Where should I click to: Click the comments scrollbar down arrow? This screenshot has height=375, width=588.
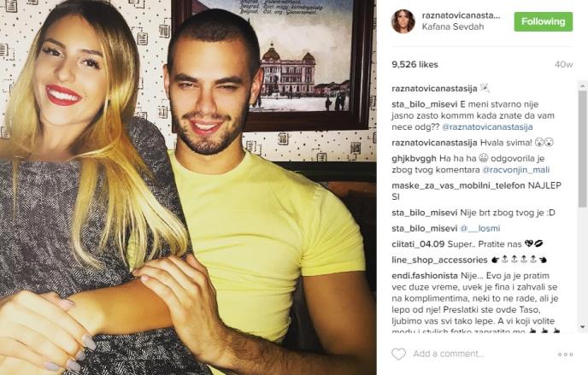pyautogui.click(x=582, y=327)
